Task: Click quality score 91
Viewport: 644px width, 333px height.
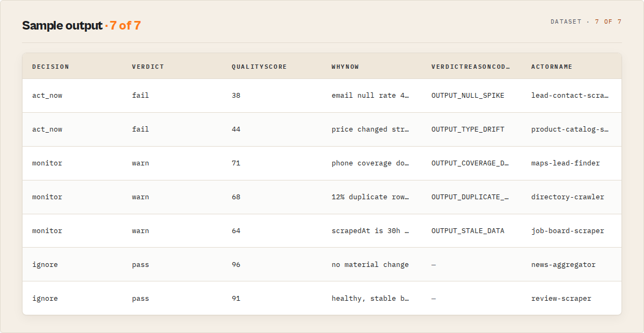Action: 236,299
